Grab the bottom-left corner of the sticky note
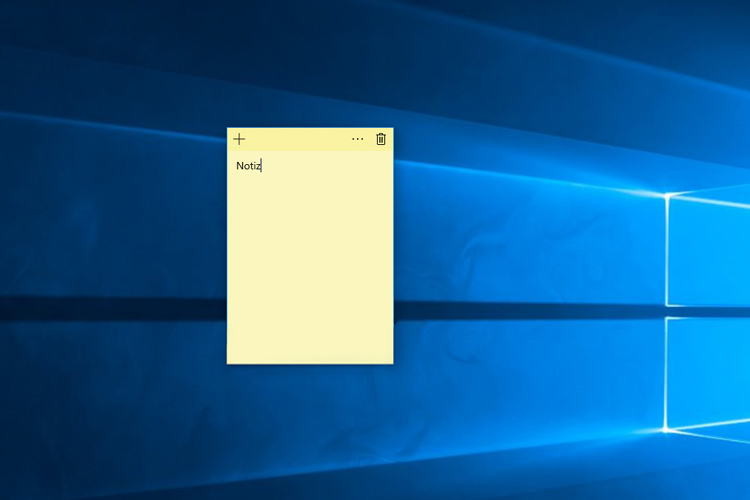The width and height of the screenshot is (750, 500). [x=228, y=363]
